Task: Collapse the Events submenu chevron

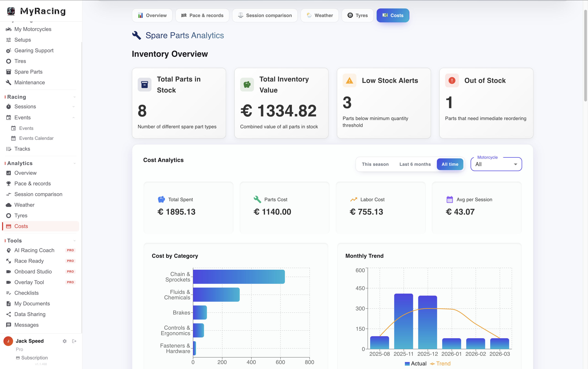Action: click(73, 118)
